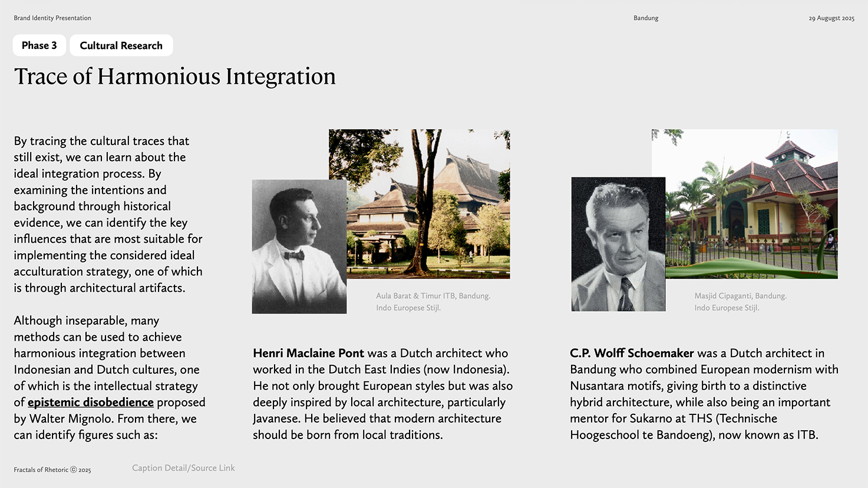This screenshot has width=868, height=488.
Task: Click the Fractals of Rhetoric copyright footer
Action: pos(52,470)
